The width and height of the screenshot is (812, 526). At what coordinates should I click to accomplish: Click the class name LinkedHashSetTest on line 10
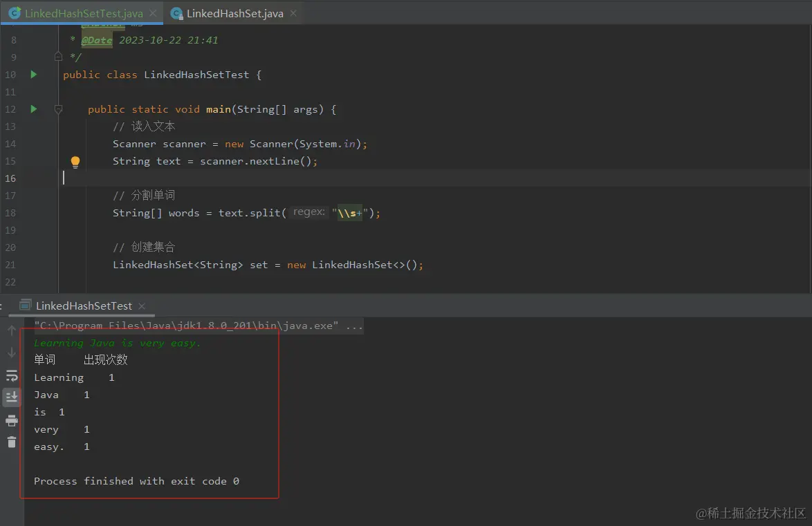coord(196,75)
